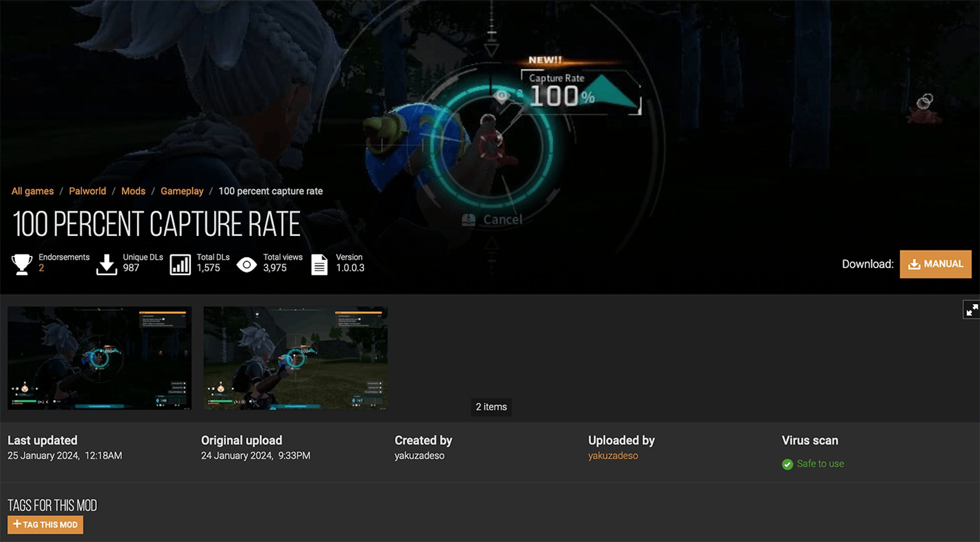Click the endorsements count 2
980x542 pixels.
[x=41, y=268]
